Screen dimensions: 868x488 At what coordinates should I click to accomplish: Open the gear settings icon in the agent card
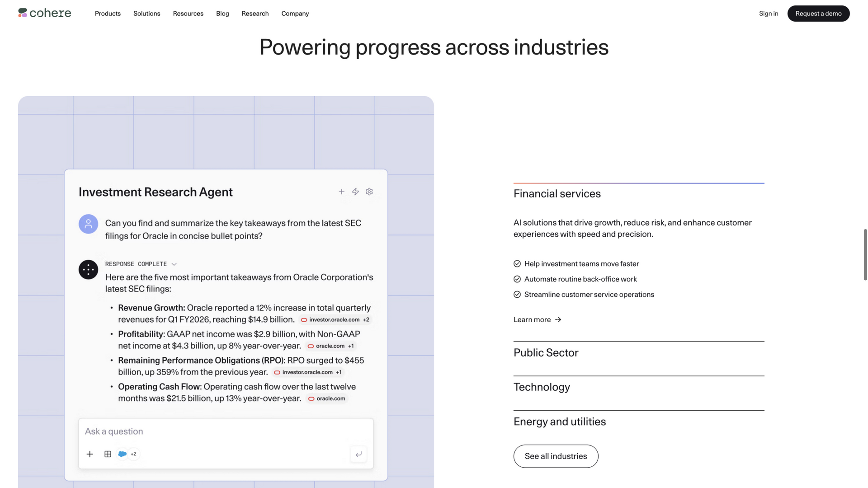coord(369,192)
